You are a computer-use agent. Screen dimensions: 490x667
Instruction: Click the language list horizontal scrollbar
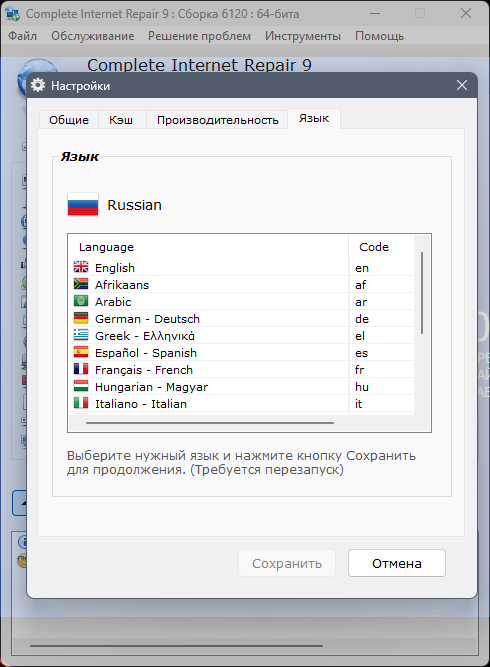210,423
